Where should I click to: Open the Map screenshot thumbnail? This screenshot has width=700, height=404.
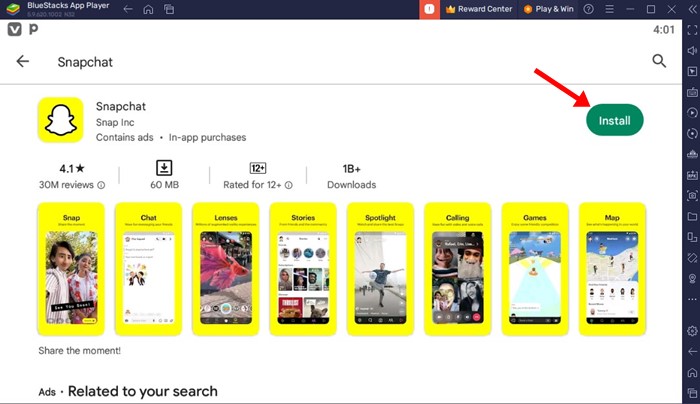click(x=612, y=269)
